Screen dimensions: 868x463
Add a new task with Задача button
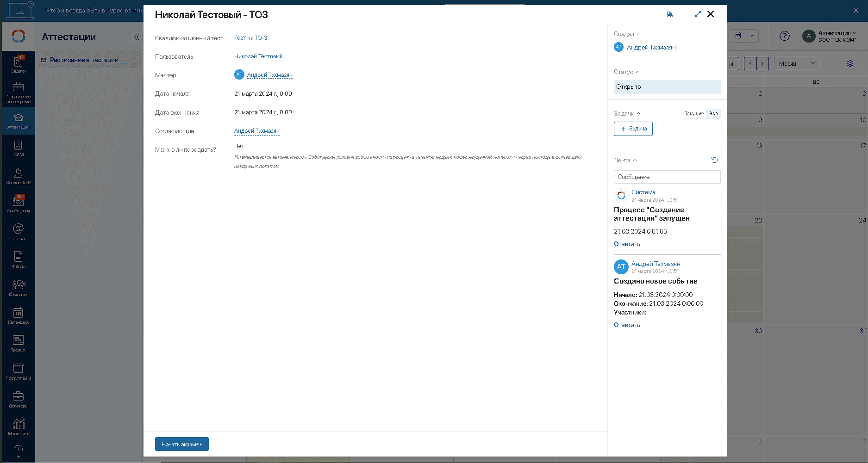click(633, 129)
